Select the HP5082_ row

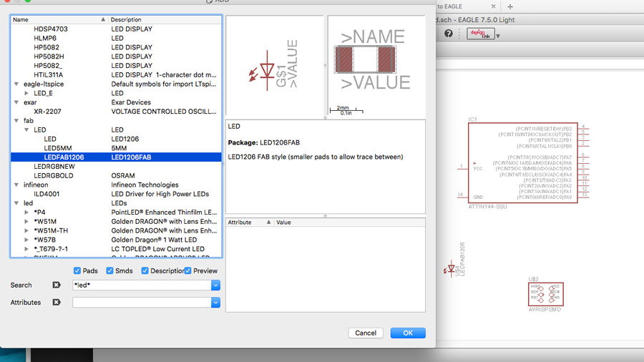[116, 66]
